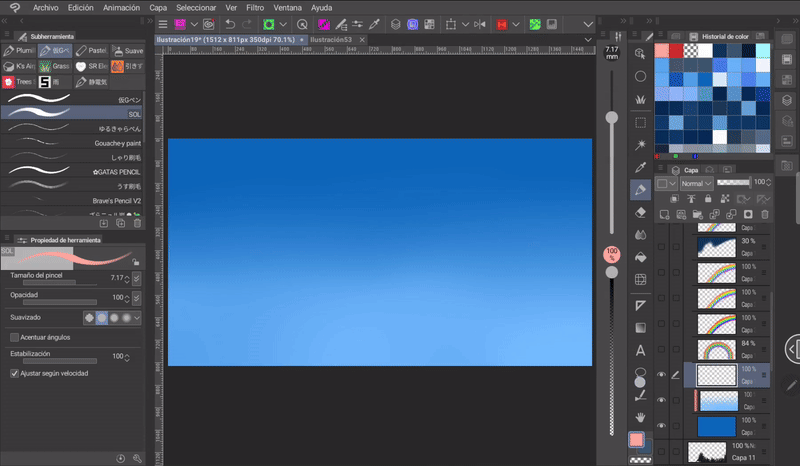Image resolution: width=800 pixels, height=466 pixels.
Task: Select the Text tool (A icon)
Action: click(640, 350)
